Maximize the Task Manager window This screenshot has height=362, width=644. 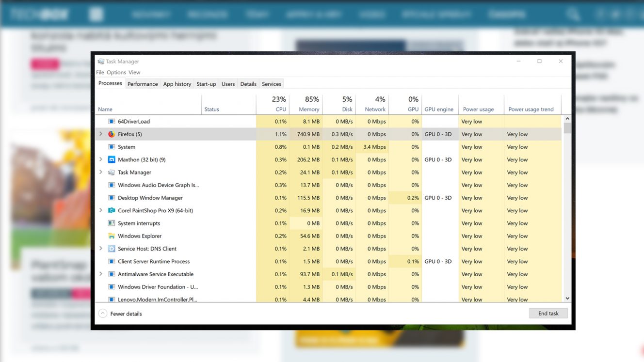pos(539,61)
